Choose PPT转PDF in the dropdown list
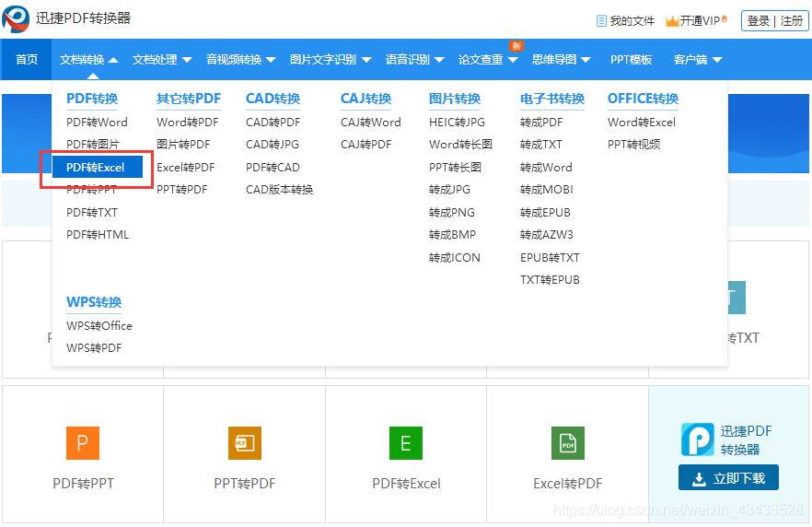Screen dimensions: 812x527 pos(181,190)
